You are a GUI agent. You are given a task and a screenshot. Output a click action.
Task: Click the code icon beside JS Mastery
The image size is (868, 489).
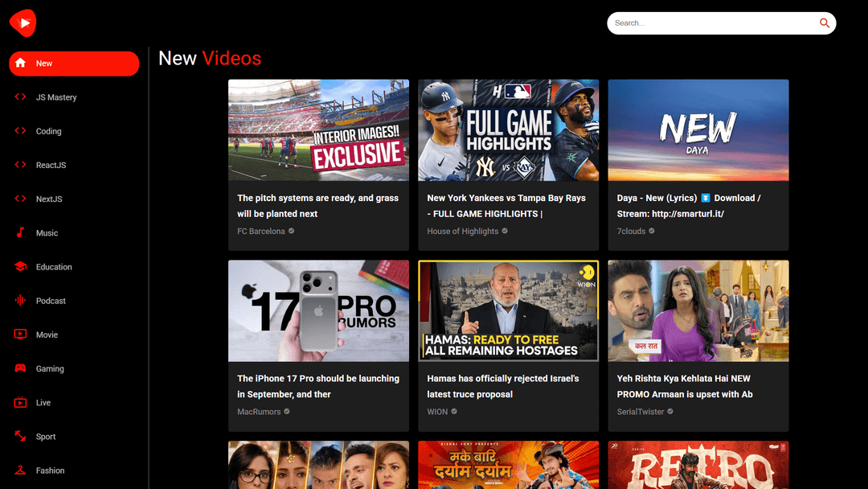20,97
